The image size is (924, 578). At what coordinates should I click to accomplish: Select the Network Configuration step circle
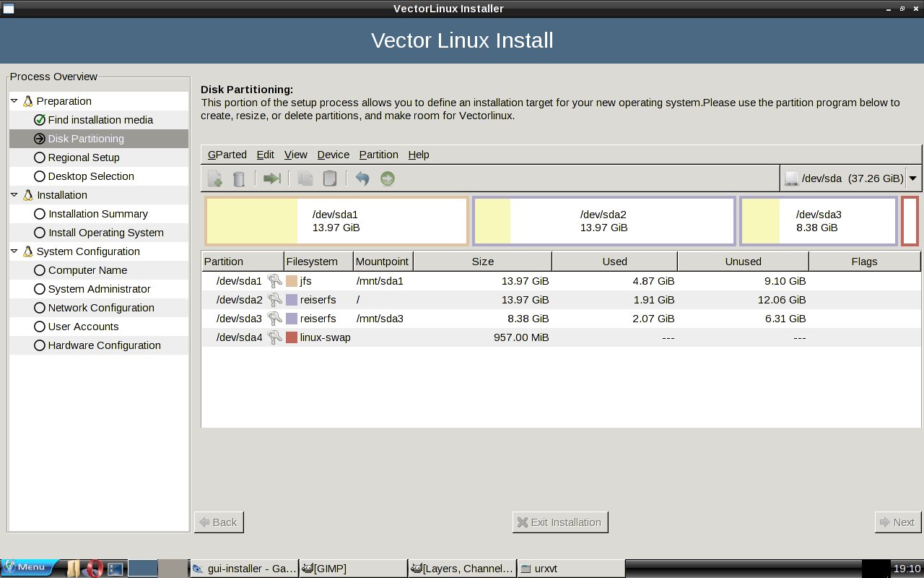(40, 308)
